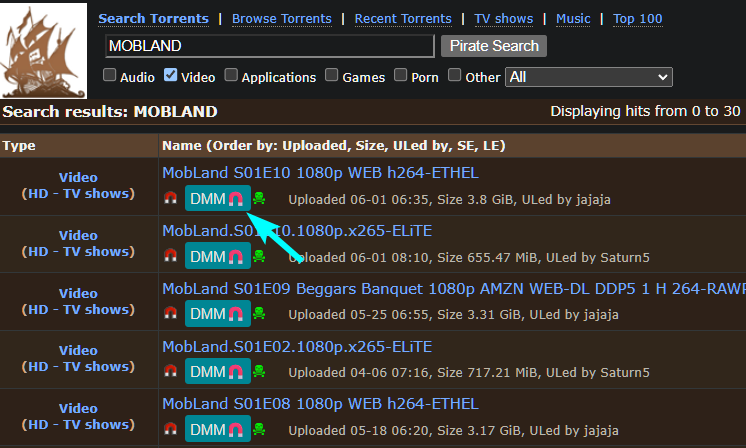Enable the Other checkbox
The width and height of the screenshot is (746, 448).
455,75
